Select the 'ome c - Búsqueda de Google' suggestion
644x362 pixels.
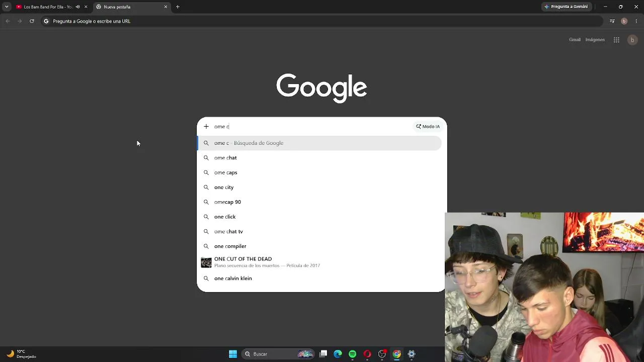[319, 143]
